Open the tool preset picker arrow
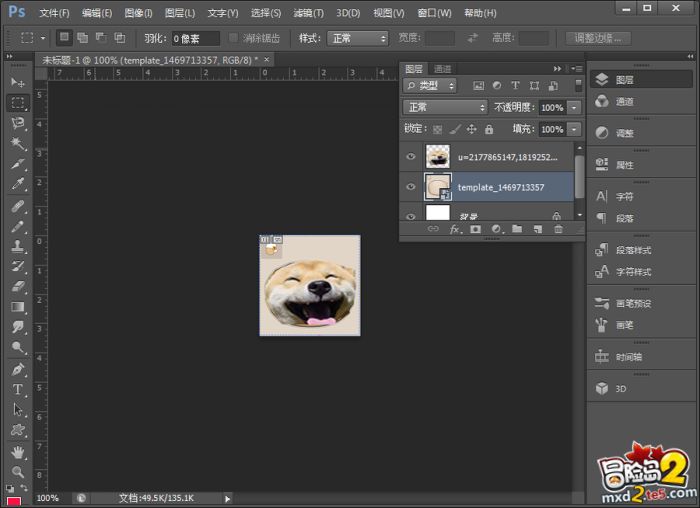Image resolution: width=700 pixels, height=508 pixels. point(43,38)
